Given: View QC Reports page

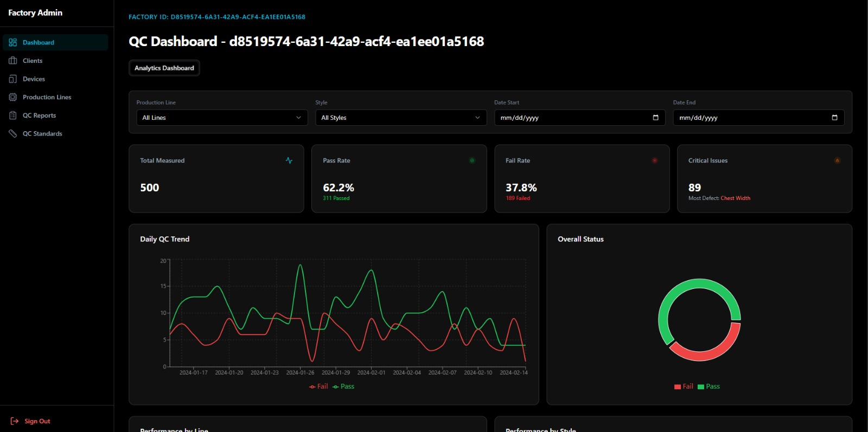Looking at the screenshot, I should (55, 115).
